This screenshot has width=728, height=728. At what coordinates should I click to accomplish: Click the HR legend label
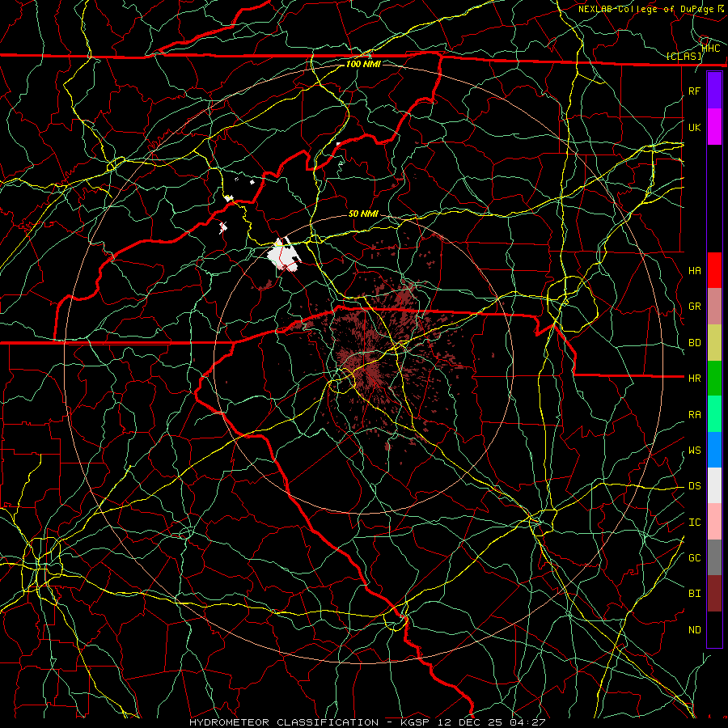coord(694,379)
